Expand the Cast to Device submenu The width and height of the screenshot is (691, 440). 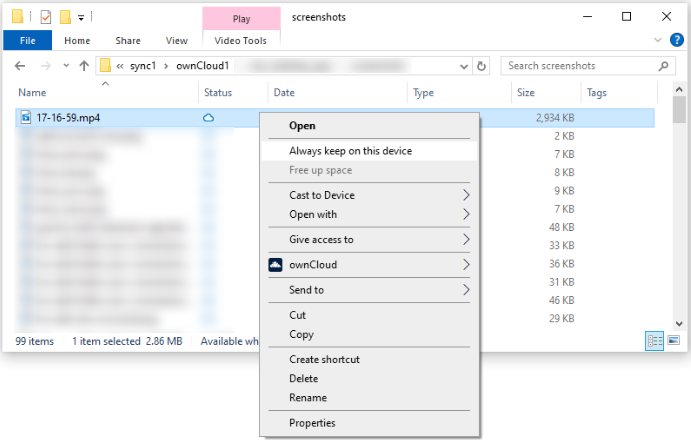click(465, 195)
